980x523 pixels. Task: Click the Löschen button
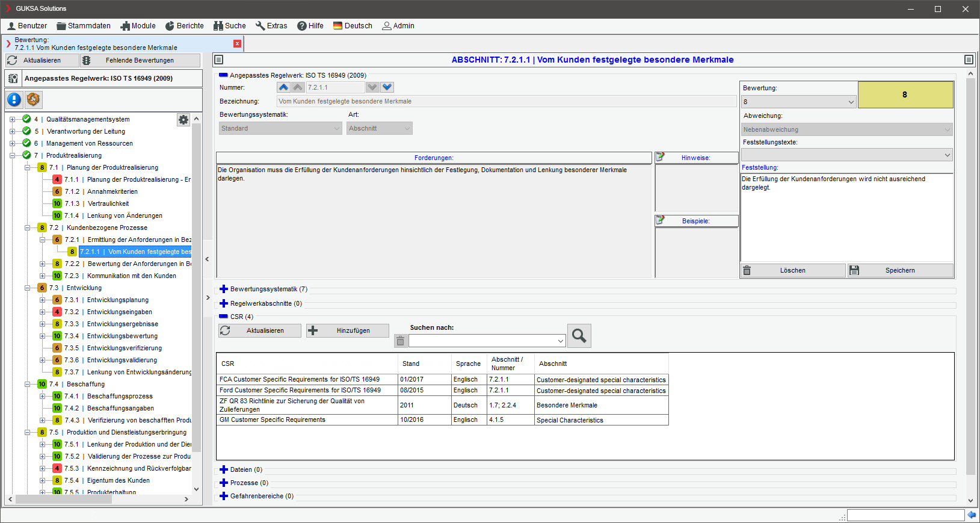793,270
